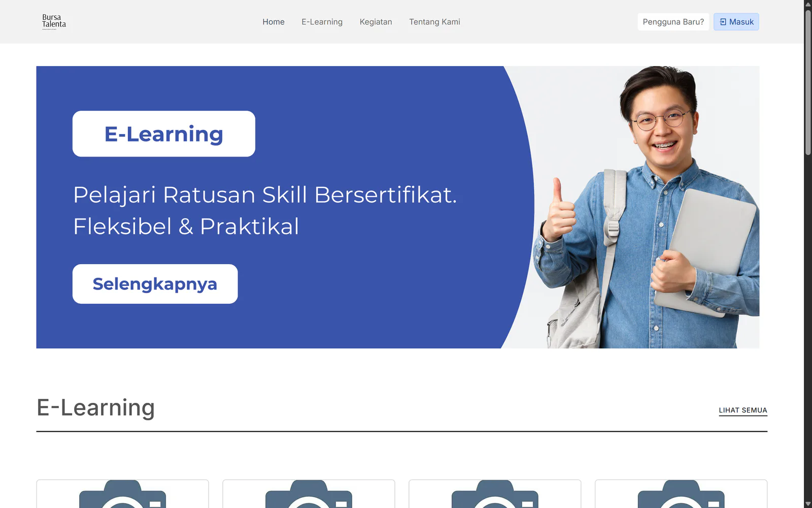Click the Masuk login button
The image size is (812, 508).
736,22
